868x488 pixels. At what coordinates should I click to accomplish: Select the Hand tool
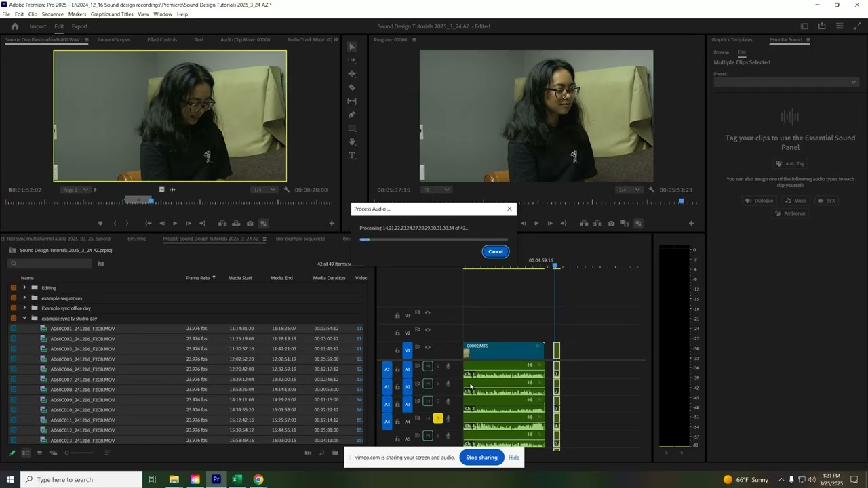pos(351,142)
